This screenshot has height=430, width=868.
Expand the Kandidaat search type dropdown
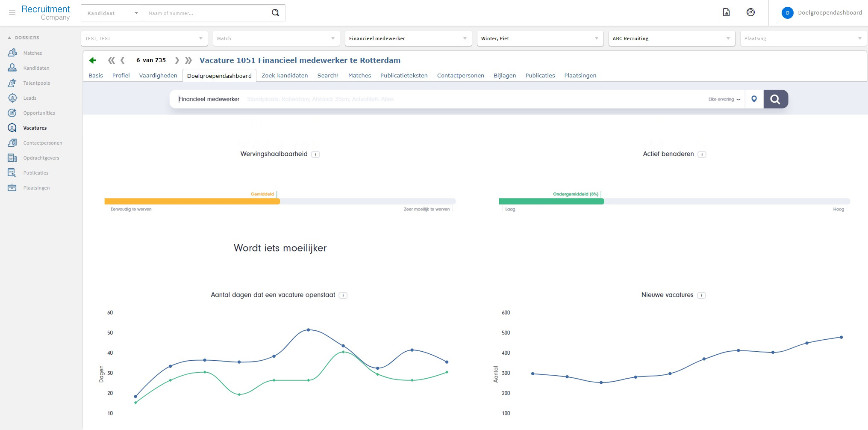[x=112, y=13]
